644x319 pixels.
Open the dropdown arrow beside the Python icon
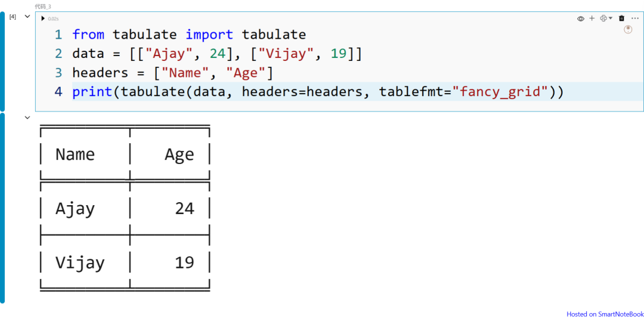tap(611, 18)
